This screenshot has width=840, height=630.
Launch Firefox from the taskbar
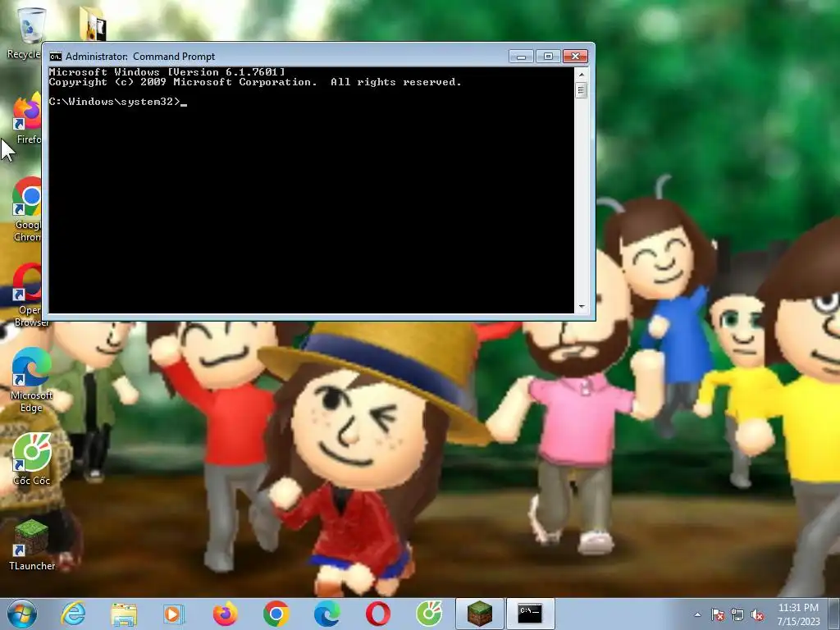pos(225,614)
